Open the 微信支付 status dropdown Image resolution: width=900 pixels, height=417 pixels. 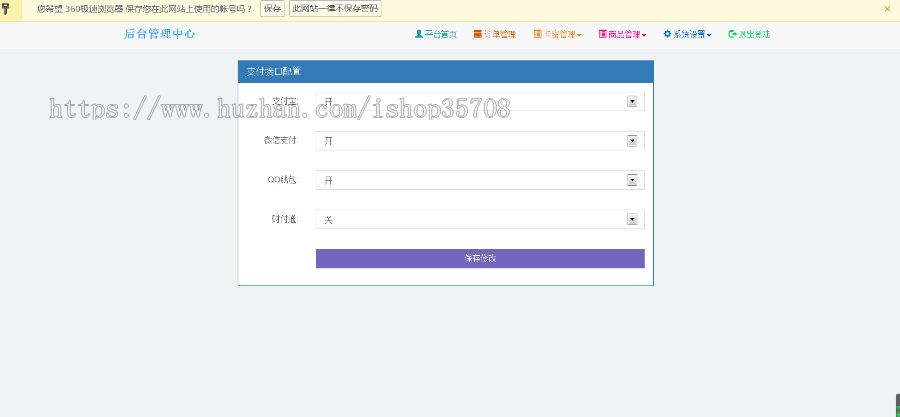tap(480, 141)
